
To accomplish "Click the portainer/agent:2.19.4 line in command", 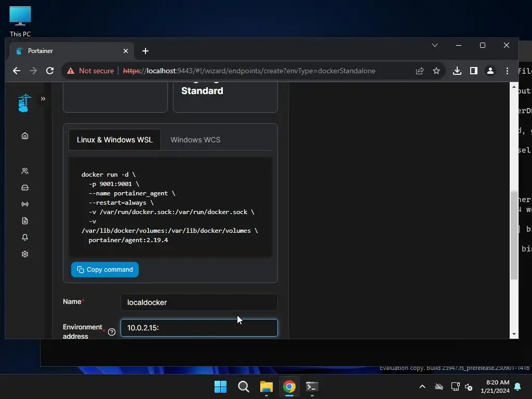I will click(x=128, y=240).
